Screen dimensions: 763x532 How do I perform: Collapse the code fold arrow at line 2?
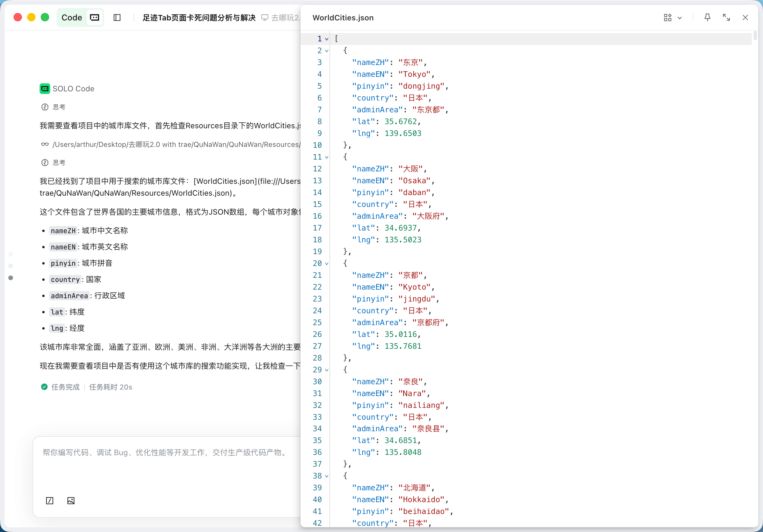tap(327, 51)
